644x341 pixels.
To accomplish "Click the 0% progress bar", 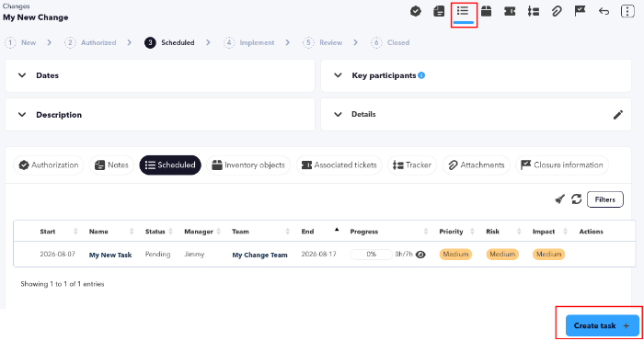I will (x=372, y=255).
